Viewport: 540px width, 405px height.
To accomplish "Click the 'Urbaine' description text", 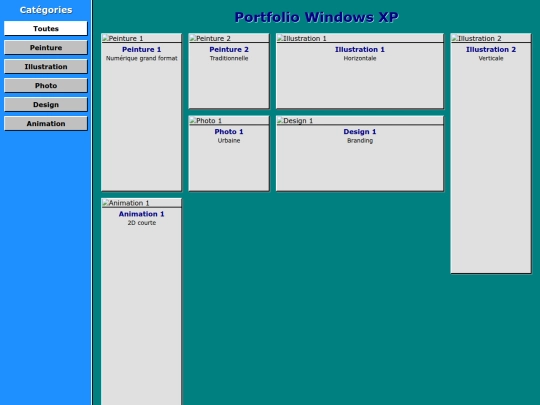I will 229,141.
